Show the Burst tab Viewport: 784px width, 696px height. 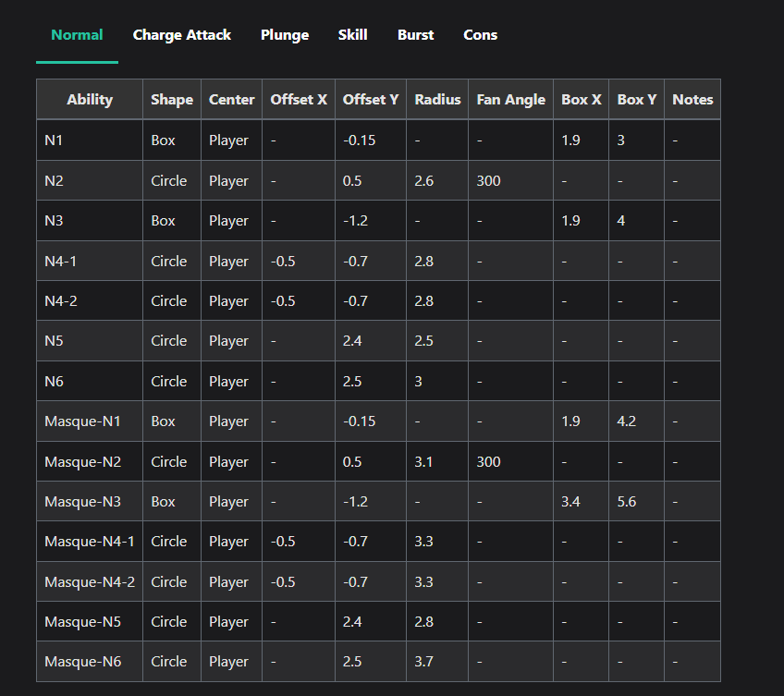point(415,35)
